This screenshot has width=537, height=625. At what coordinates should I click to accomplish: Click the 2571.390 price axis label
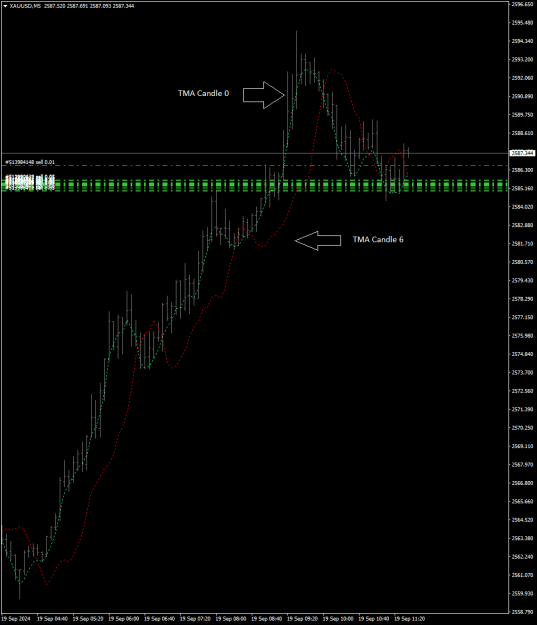[x=523, y=409]
